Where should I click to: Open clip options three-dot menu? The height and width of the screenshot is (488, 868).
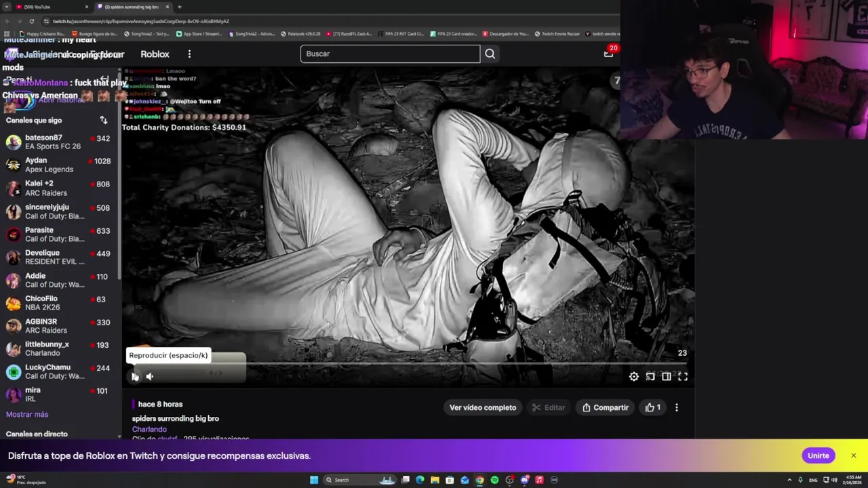[x=676, y=407]
